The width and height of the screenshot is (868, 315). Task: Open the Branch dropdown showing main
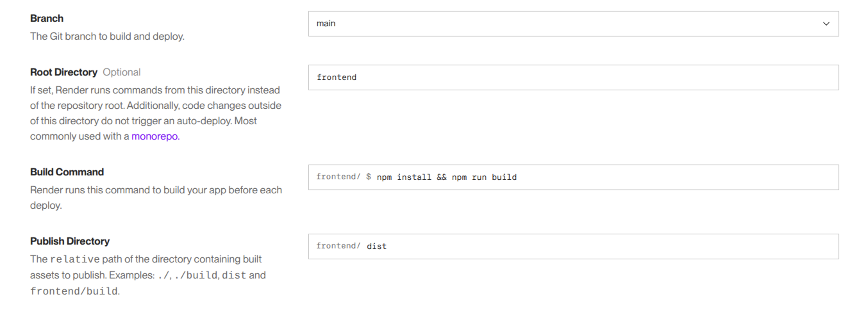[573, 24]
